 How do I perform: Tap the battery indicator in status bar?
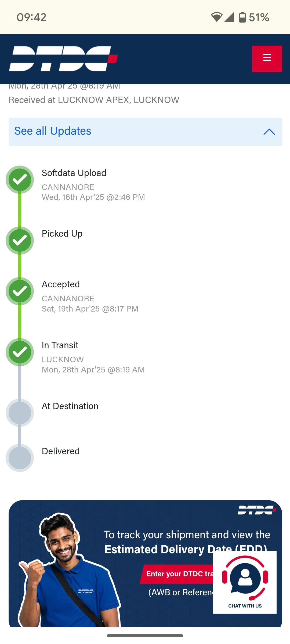pos(242,17)
